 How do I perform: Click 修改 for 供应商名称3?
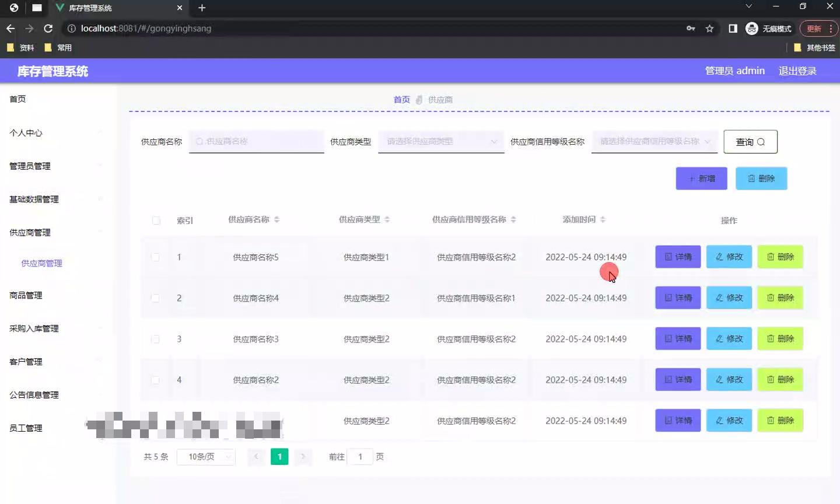(x=729, y=338)
